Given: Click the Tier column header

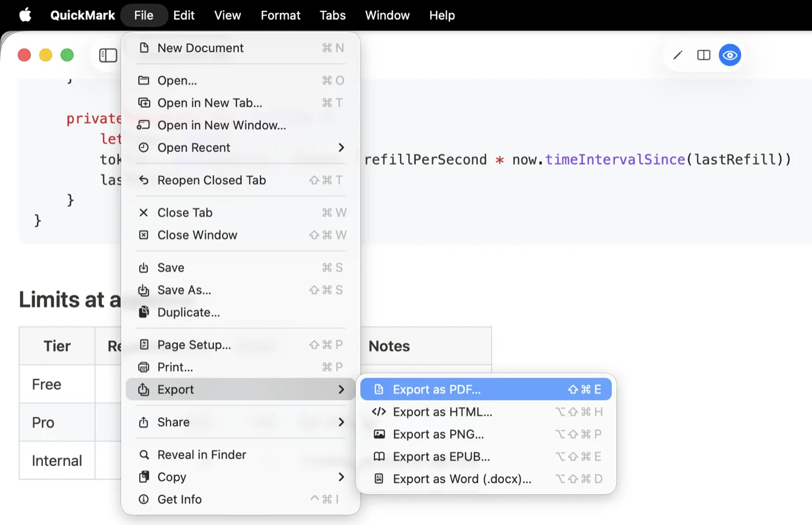Looking at the screenshot, I should [x=57, y=346].
